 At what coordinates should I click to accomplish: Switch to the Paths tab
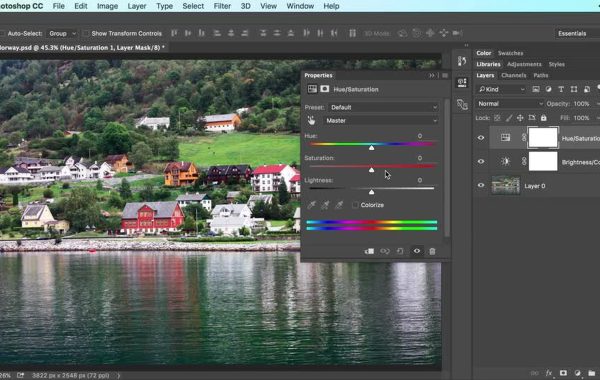click(x=541, y=75)
